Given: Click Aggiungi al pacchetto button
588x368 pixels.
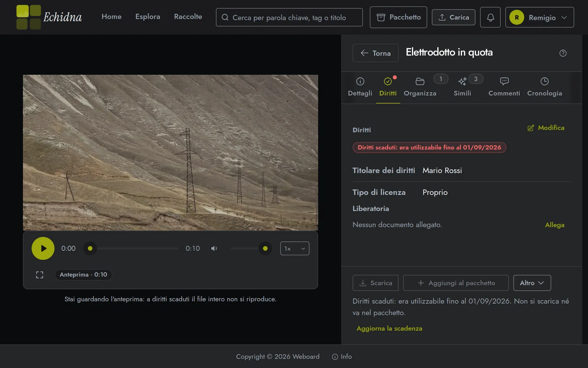Looking at the screenshot, I should (456, 283).
